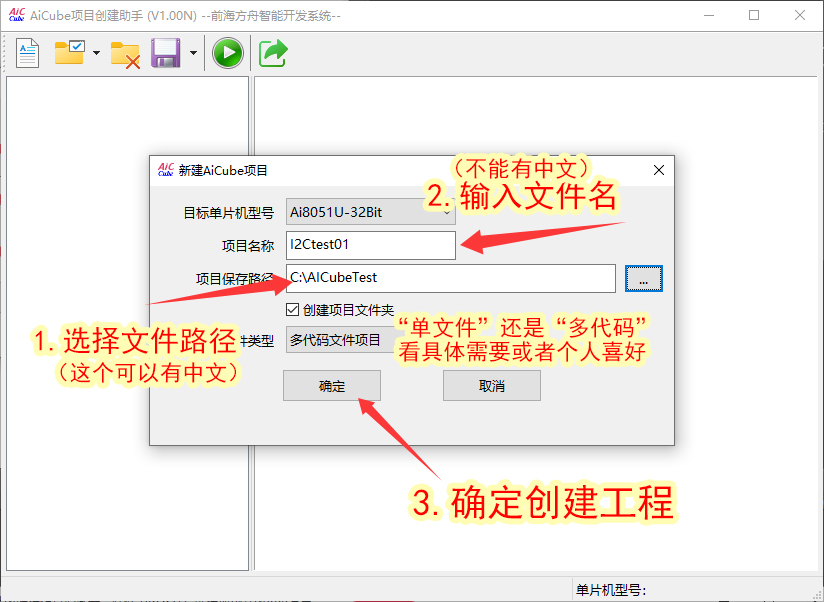This screenshot has width=824, height=602.
Task: Expand the dropdown arrow beside the save icon
Action: (193, 53)
